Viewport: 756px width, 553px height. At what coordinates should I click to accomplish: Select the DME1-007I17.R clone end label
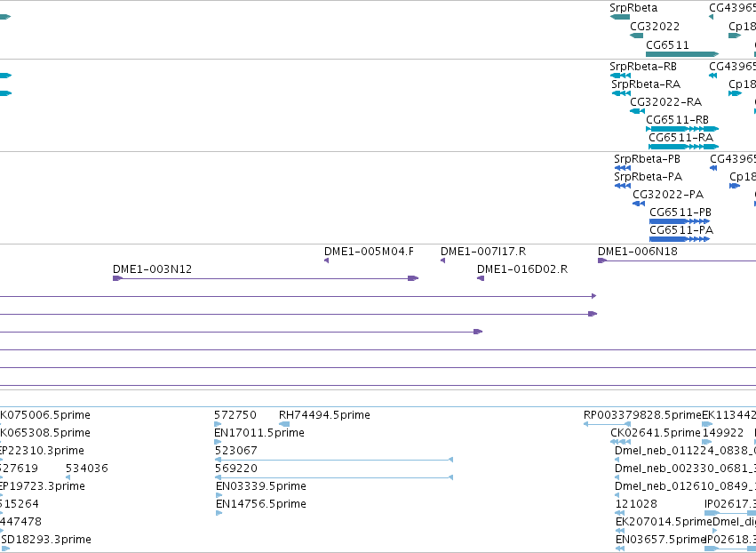point(483,252)
